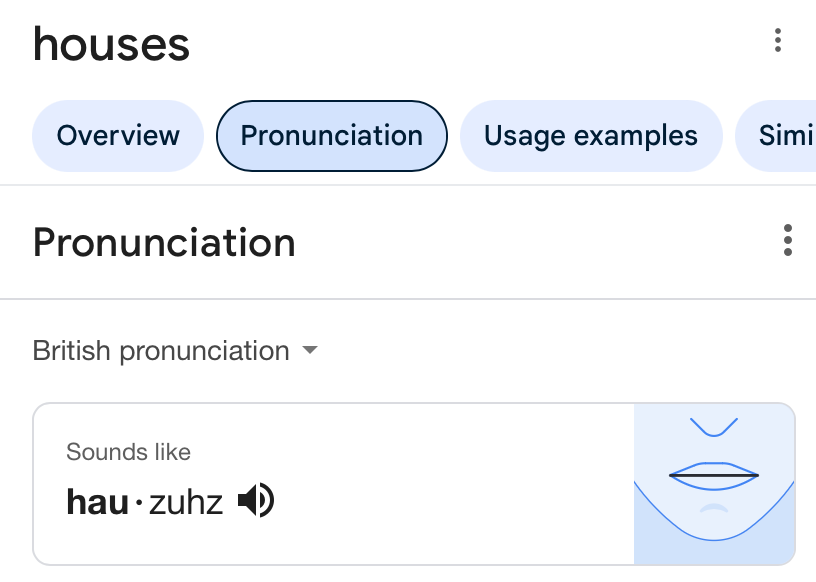This screenshot has width=816, height=582.
Task: Click the zuhz syllable text
Action: point(186,503)
